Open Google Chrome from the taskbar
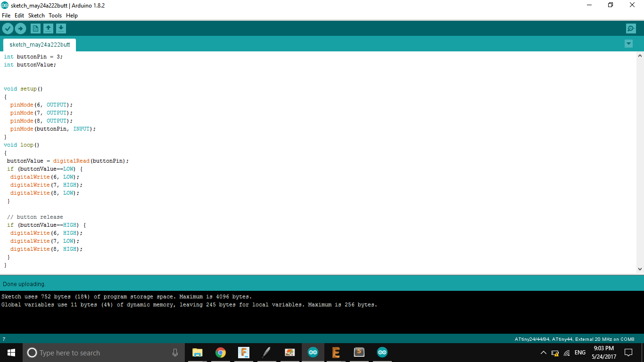This screenshot has width=644, height=362. click(220, 353)
